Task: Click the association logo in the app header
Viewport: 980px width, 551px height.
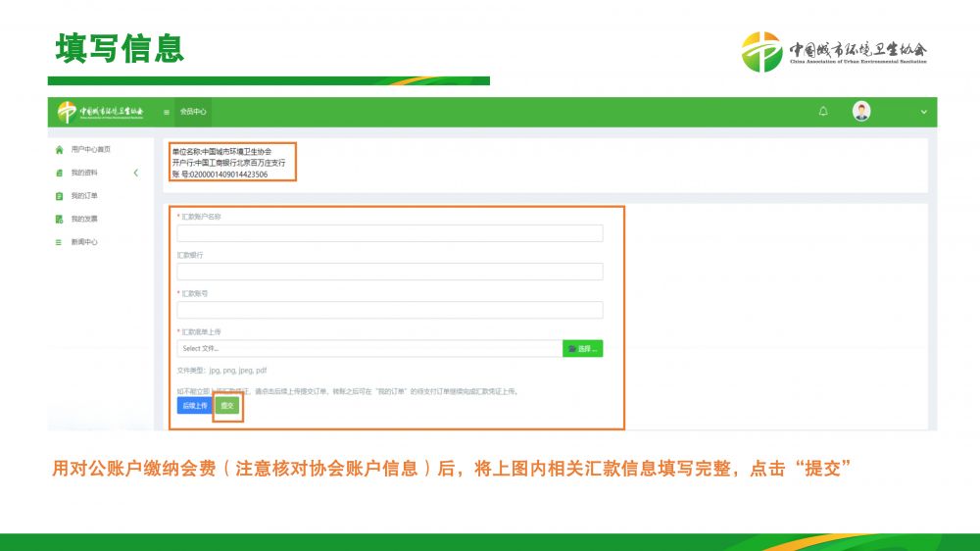Action: point(100,112)
